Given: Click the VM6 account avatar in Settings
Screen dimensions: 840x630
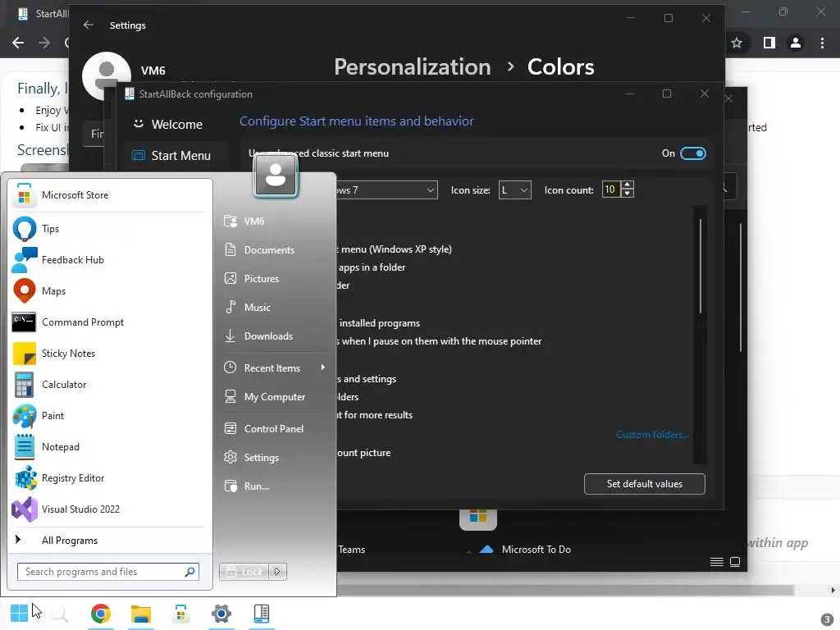Looking at the screenshot, I should pyautogui.click(x=107, y=76).
